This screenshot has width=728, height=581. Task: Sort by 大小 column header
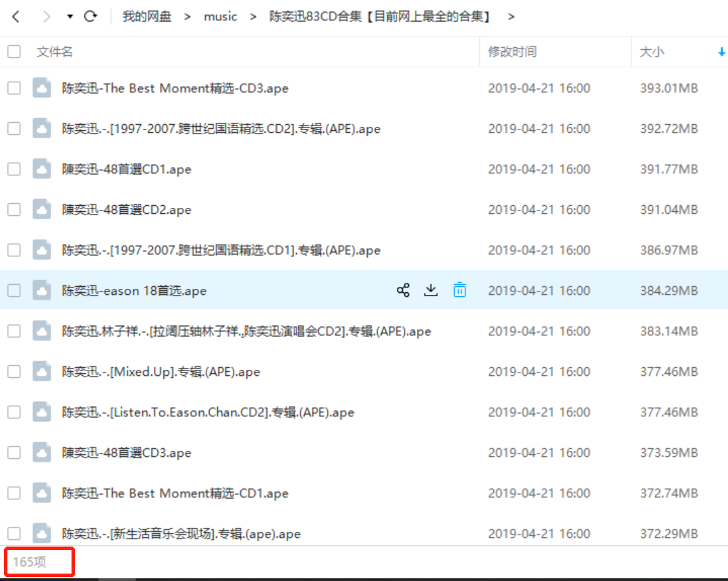[652, 51]
